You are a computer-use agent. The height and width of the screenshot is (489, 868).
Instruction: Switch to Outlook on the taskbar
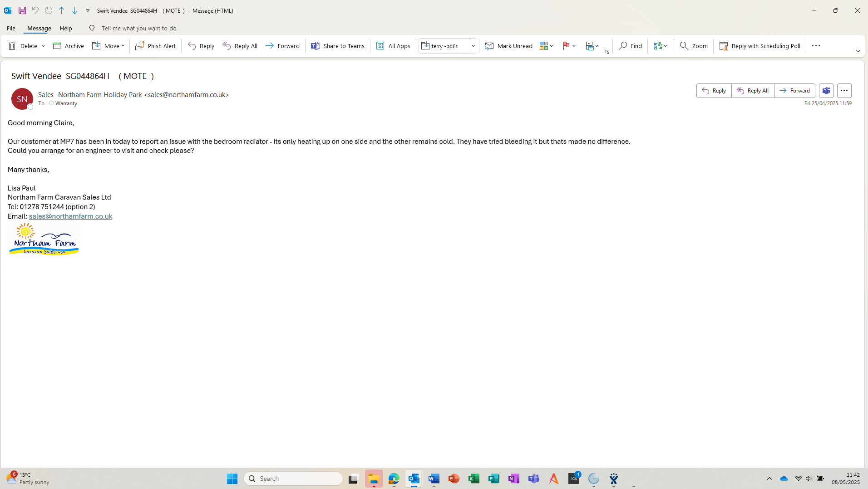tap(414, 479)
